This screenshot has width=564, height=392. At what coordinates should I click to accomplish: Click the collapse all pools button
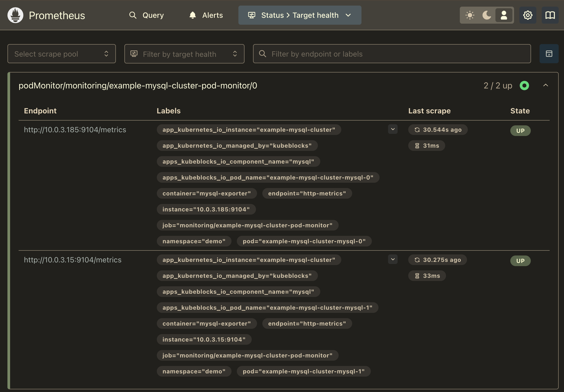coord(549,54)
